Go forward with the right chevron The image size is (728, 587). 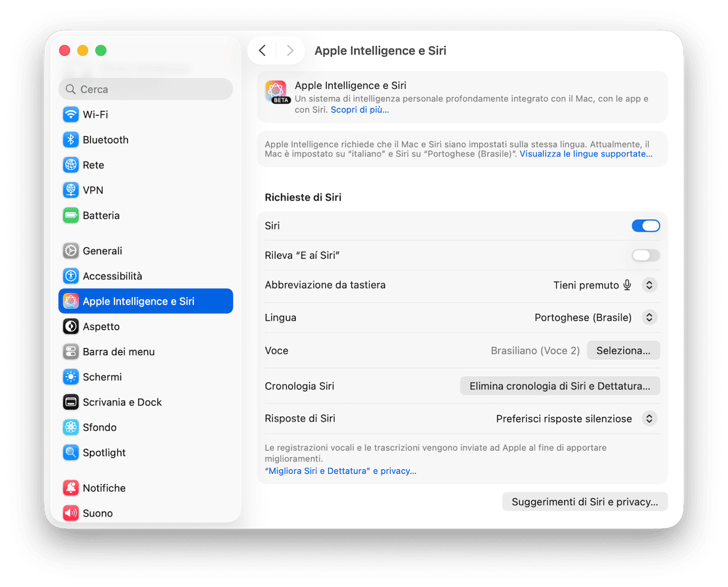click(290, 51)
